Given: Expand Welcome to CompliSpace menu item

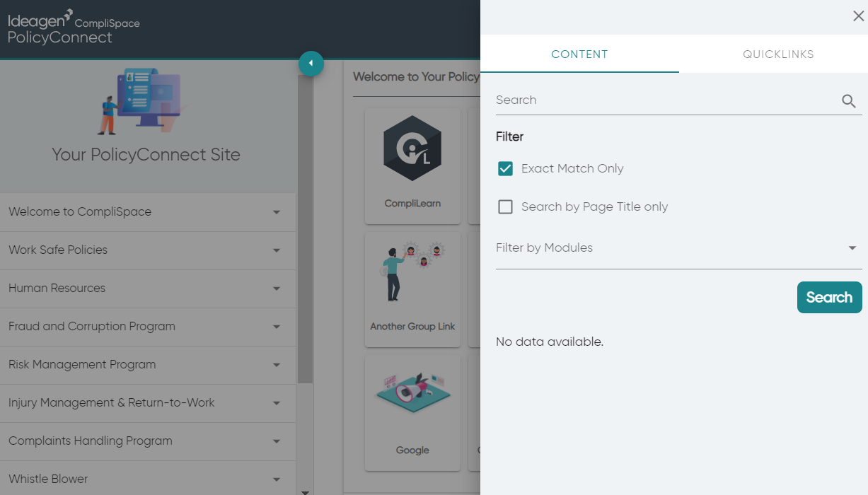Looking at the screenshot, I should pos(147,212).
